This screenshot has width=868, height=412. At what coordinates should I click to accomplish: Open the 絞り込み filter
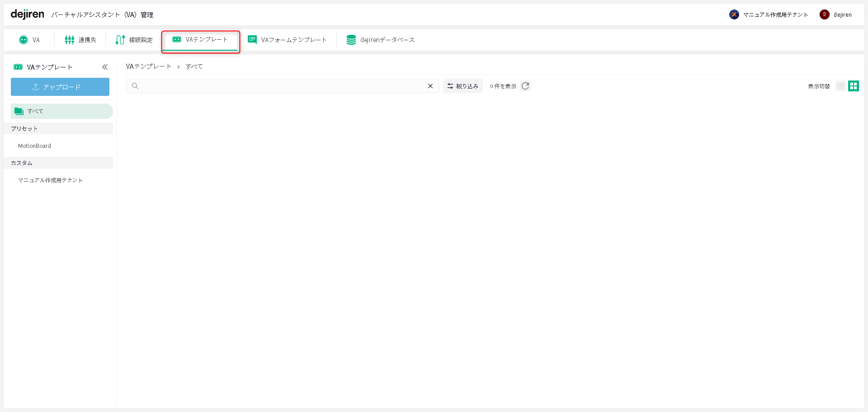[463, 86]
